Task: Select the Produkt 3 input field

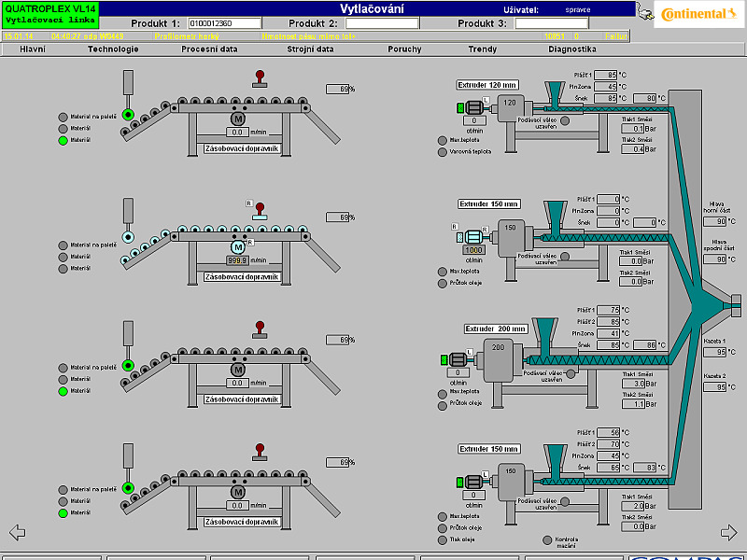Action: tap(552, 23)
